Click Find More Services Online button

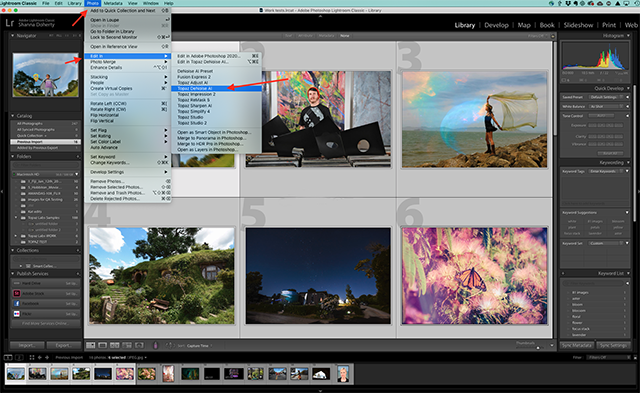(x=46, y=324)
